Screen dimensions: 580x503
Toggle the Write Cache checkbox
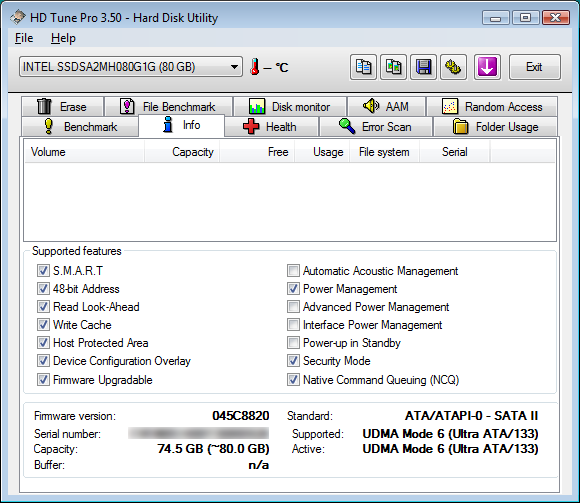tap(43, 325)
